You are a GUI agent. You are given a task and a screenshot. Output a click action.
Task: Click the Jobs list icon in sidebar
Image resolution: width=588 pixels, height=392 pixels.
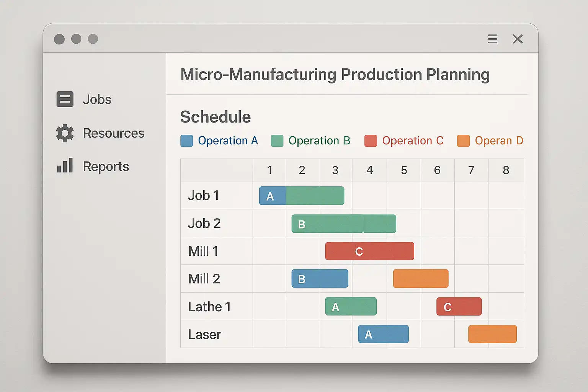(65, 99)
